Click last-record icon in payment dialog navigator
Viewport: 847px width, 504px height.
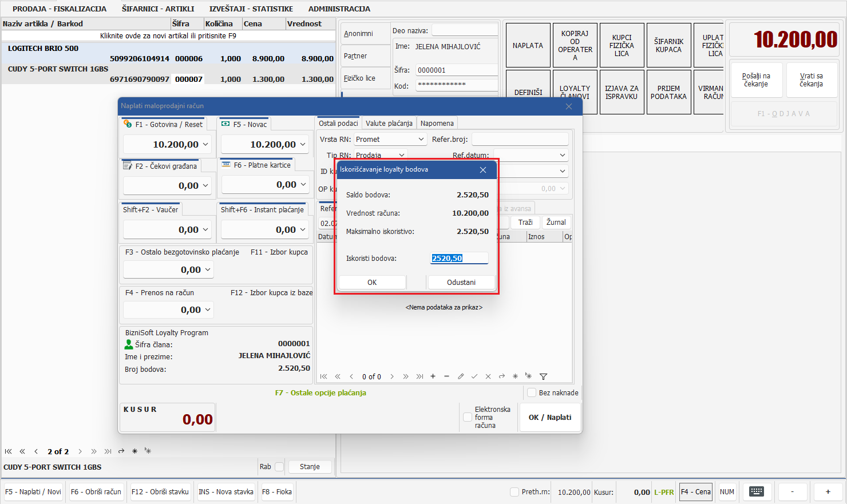tap(419, 376)
